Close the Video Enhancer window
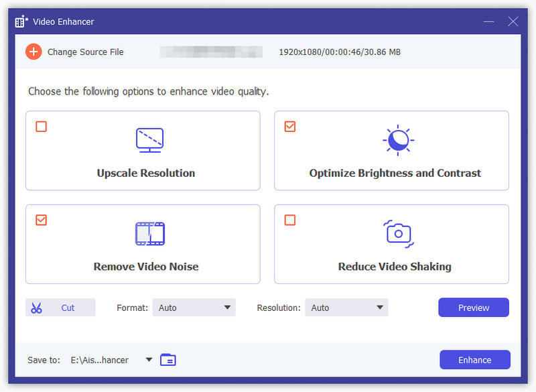 click(513, 21)
